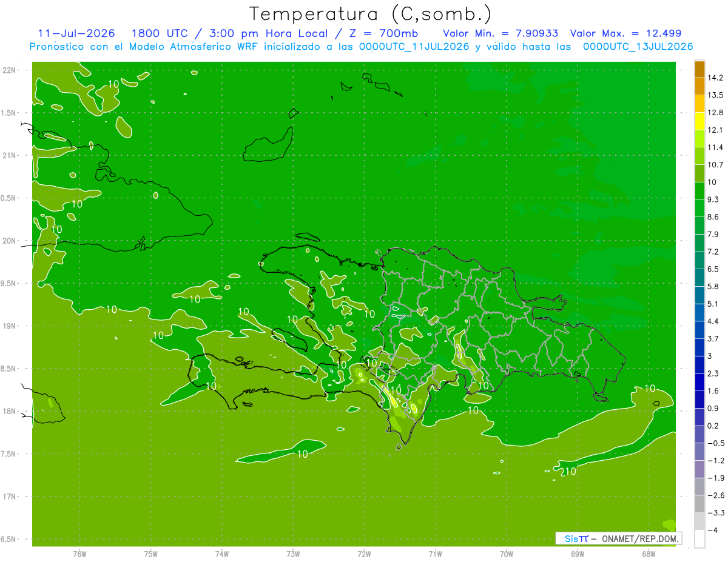Click the "4.4" colorbar label
Image resolution: width=728 pixels, height=562 pixels.
pyautogui.click(x=714, y=321)
